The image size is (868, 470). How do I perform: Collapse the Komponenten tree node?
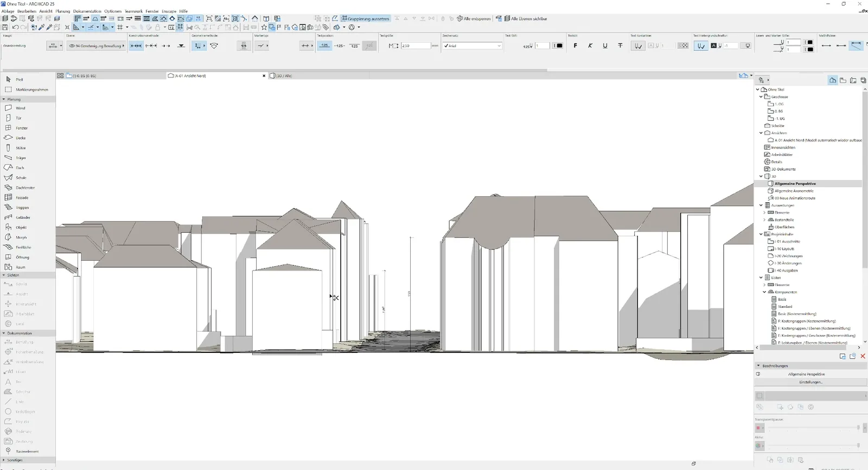[764, 292]
